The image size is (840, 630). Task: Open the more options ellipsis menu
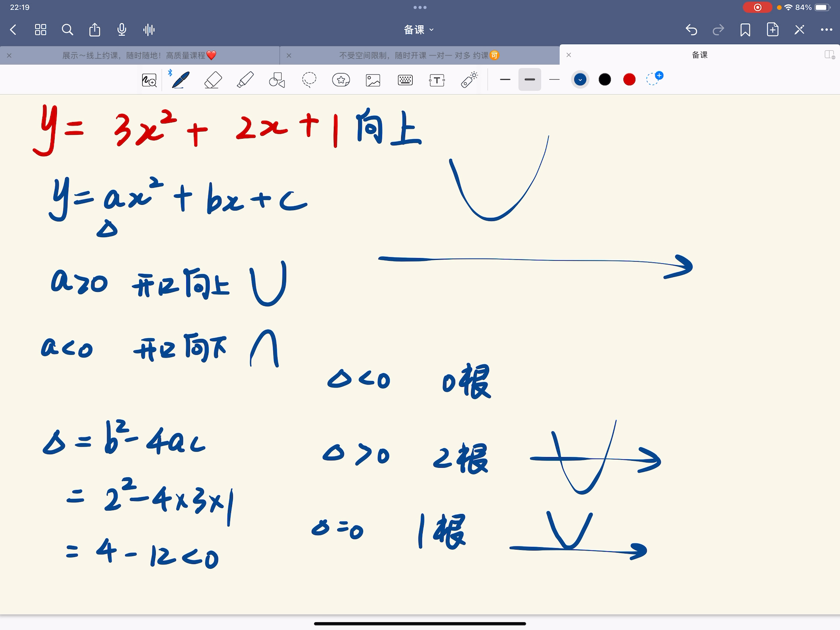[826, 30]
